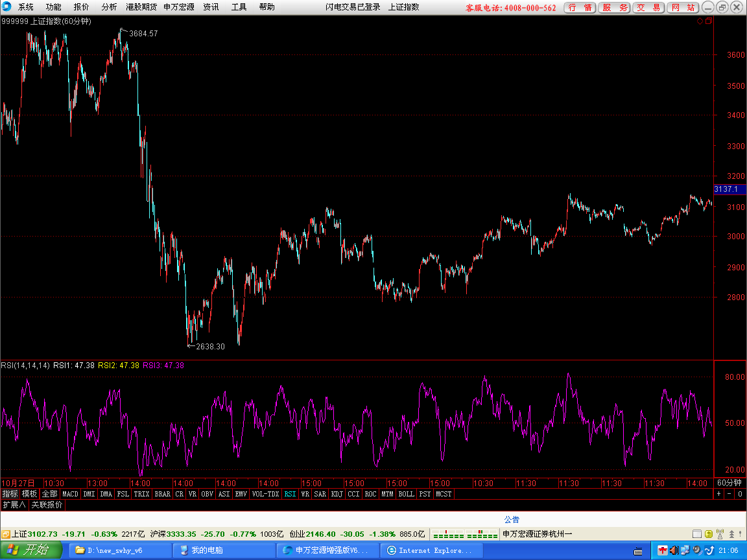This screenshot has height=560, width=747.
Task: Open the 功能 menu
Action: [x=53, y=7]
